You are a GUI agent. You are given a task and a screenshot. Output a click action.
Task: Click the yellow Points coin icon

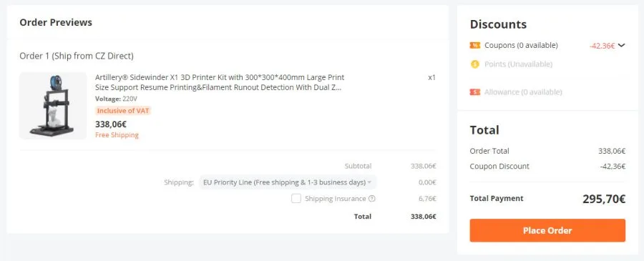(x=475, y=64)
